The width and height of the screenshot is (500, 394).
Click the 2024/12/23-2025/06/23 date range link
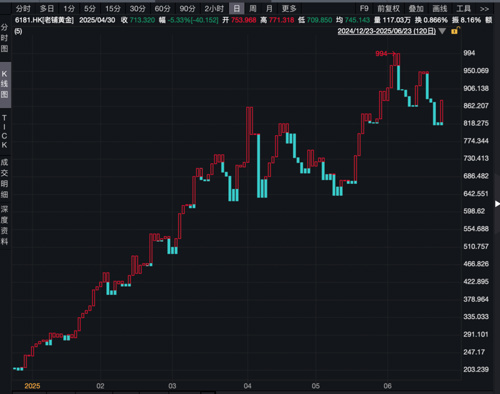click(x=386, y=31)
